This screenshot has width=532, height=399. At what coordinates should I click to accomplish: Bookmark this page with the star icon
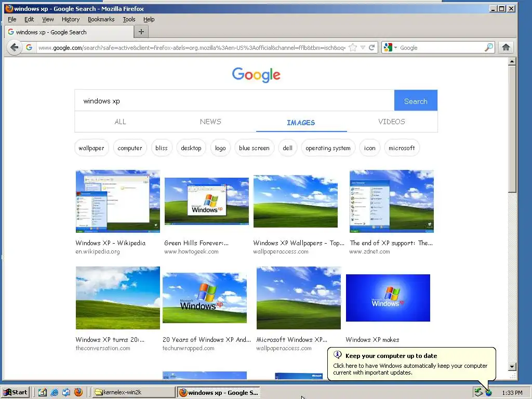pyautogui.click(x=353, y=47)
